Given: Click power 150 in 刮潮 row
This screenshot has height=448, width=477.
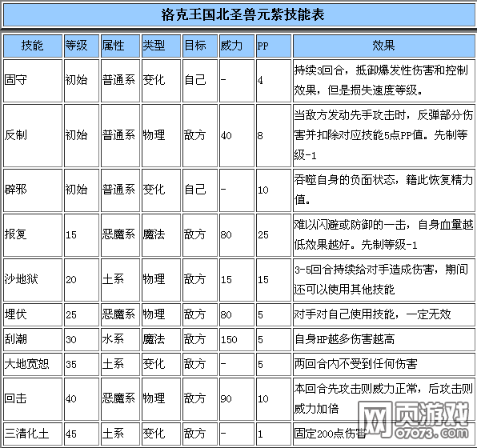Looking at the screenshot, I should click(x=229, y=340).
